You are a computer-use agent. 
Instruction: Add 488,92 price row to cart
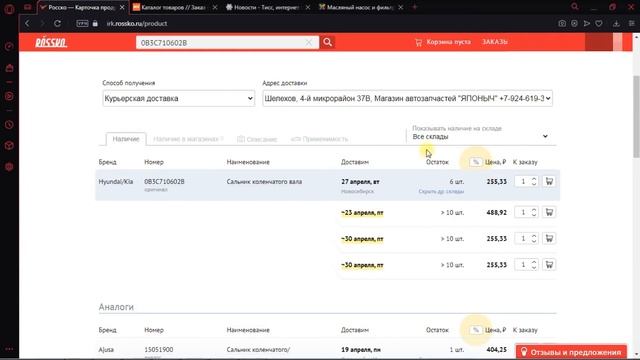(x=549, y=212)
